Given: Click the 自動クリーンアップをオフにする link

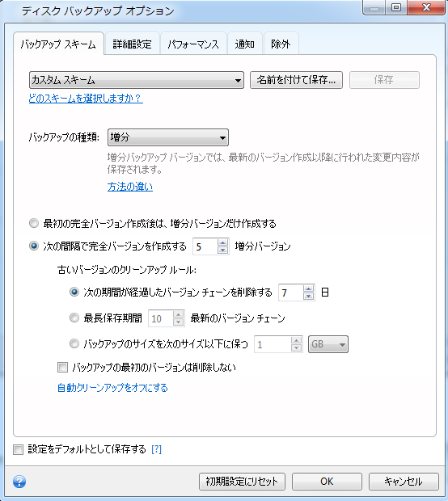Looking at the screenshot, I should [112, 388].
